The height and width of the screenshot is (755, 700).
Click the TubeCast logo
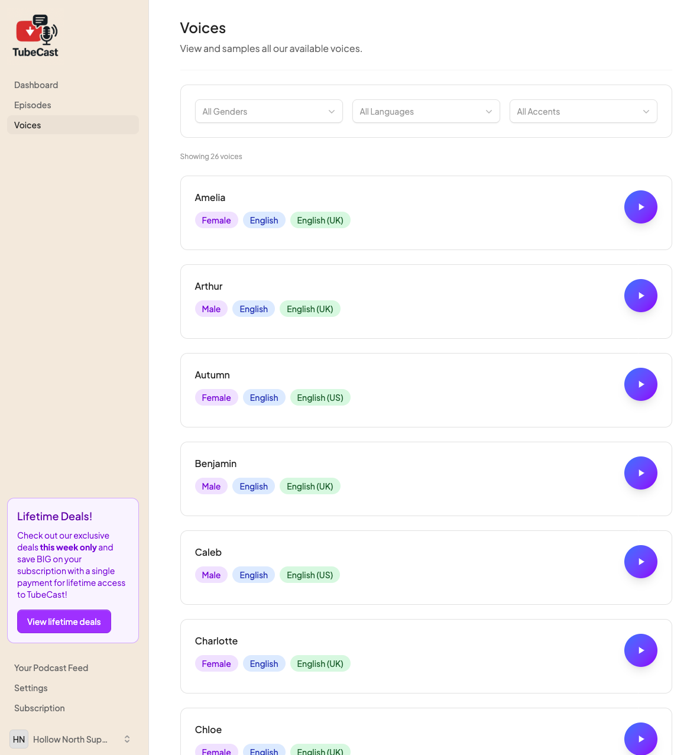click(34, 35)
